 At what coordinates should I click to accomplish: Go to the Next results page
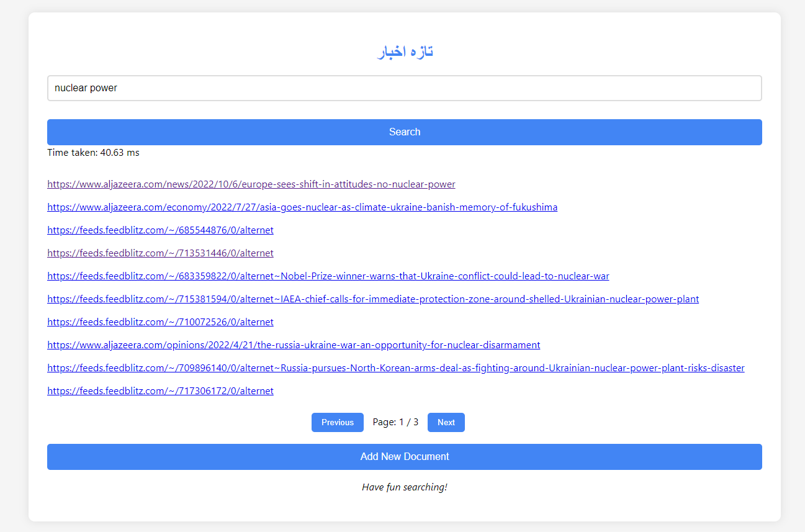pos(446,423)
